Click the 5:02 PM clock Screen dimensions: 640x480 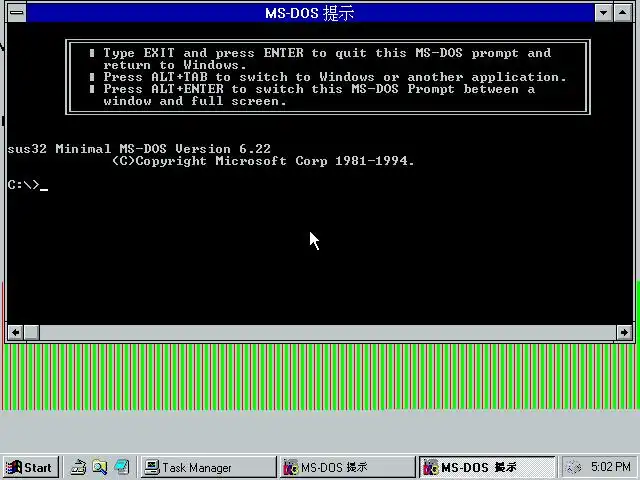click(x=610, y=467)
